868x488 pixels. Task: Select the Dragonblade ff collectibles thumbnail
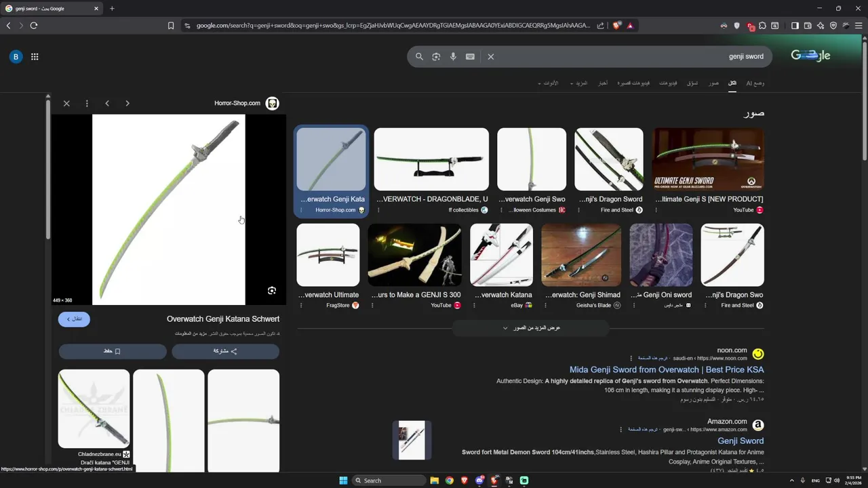431,159
